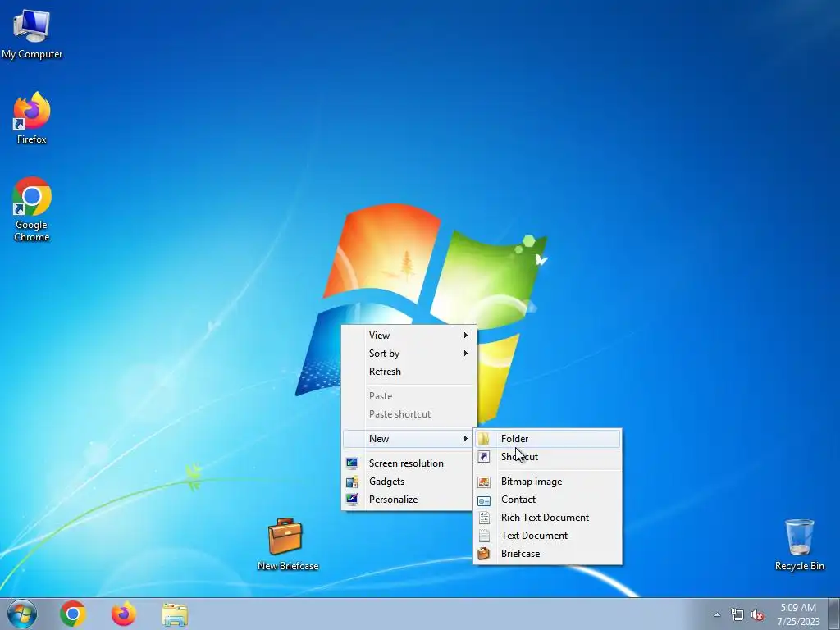840x630 pixels.
Task: Open Gadgets from context menu
Action: click(x=409, y=482)
